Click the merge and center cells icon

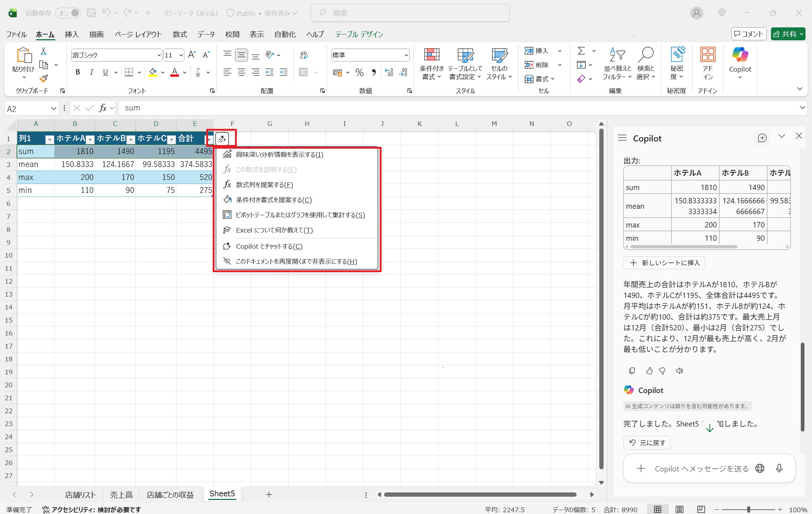(303, 72)
